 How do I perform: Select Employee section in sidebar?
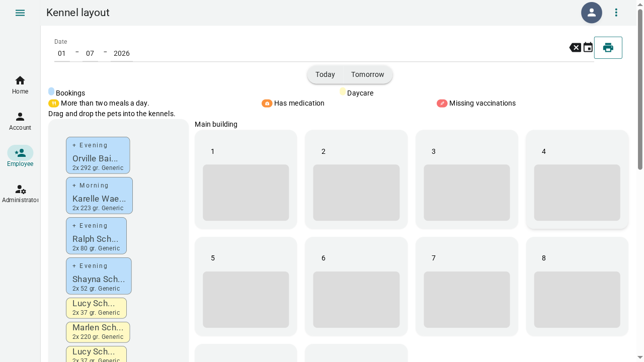click(x=20, y=157)
